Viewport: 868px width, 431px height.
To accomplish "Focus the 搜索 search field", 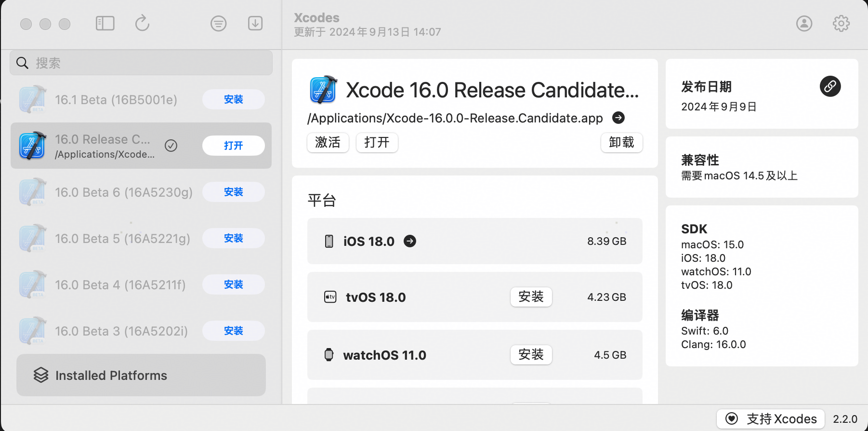I will coord(141,63).
